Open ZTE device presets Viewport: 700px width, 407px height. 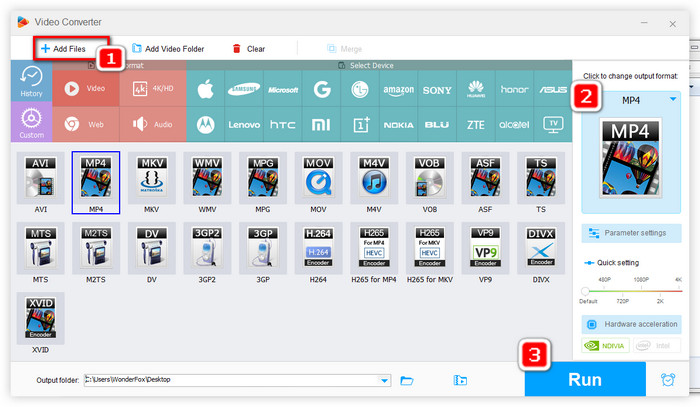tap(476, 125)
